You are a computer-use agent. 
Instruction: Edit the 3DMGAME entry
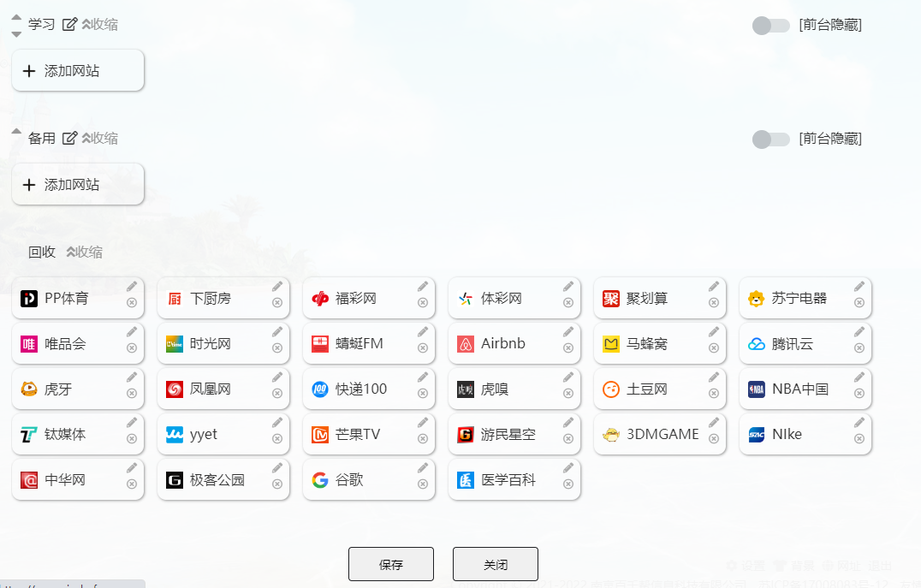pos(714,422)
